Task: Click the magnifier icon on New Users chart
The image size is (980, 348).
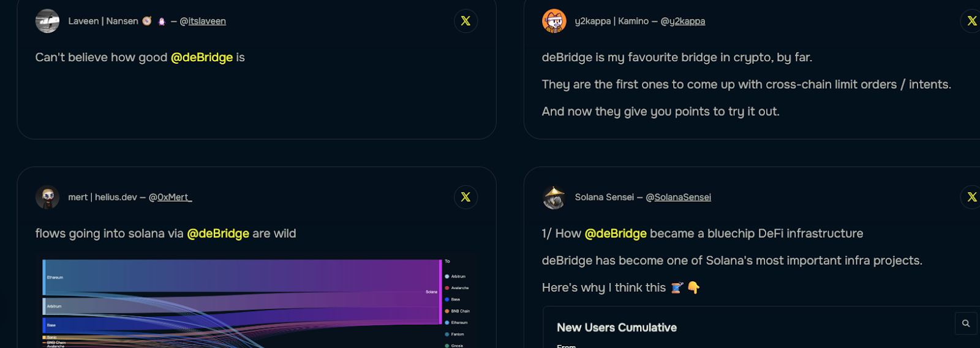Action: [x=966, y=323]
